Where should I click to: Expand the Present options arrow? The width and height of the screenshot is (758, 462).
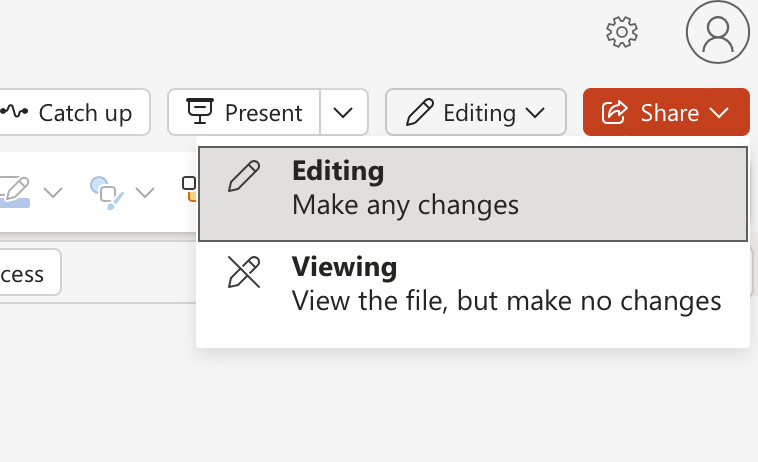click(x=344, y=112)
